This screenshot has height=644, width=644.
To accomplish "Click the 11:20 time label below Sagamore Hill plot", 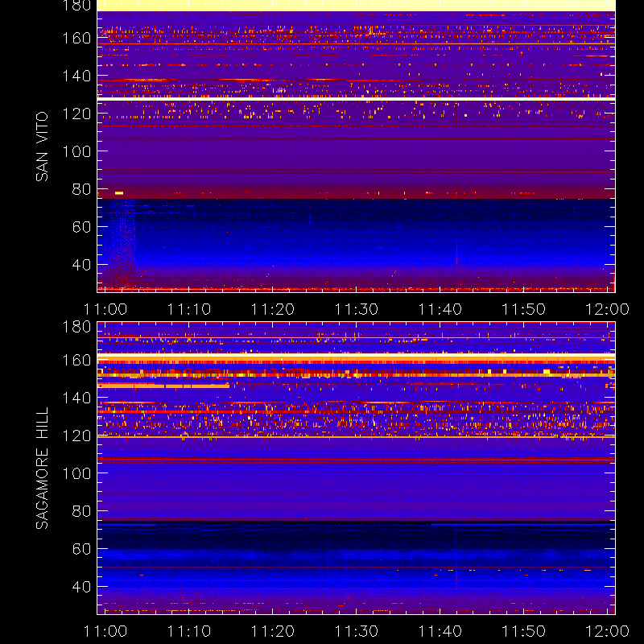I will [273, 631].
